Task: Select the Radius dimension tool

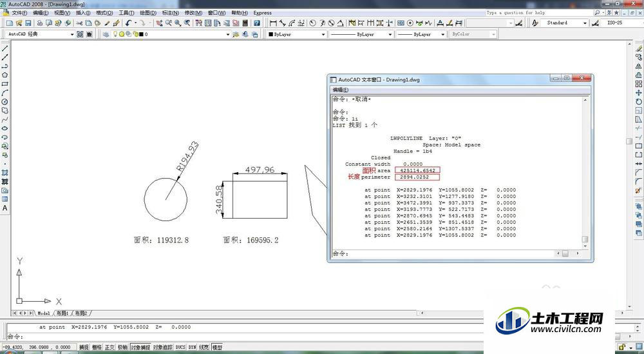Action: coord(312,23)
